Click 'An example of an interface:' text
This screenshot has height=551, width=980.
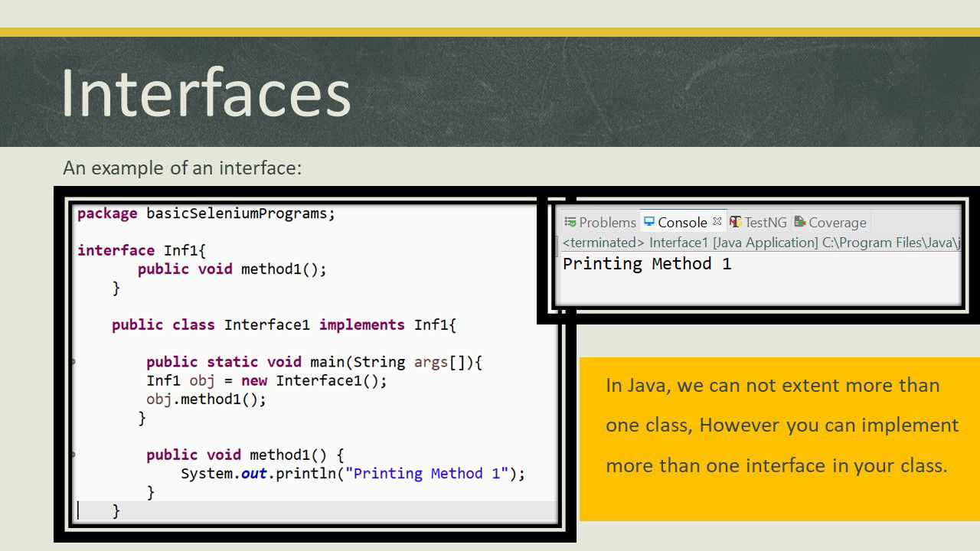coord(182,168)
